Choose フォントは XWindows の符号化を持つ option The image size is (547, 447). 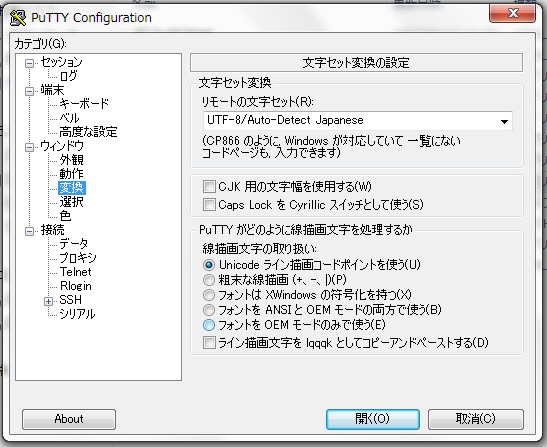(209, 295)
